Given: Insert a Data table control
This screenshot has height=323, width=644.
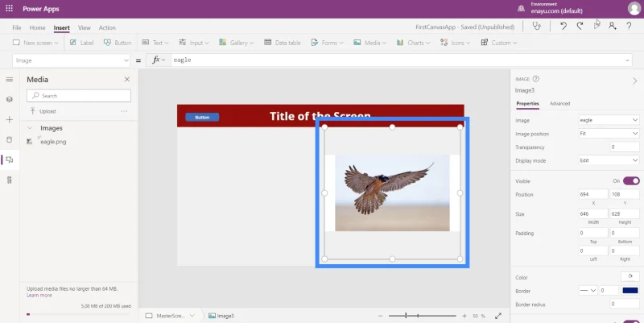Looking at the screenshot, I should (283, 43).
